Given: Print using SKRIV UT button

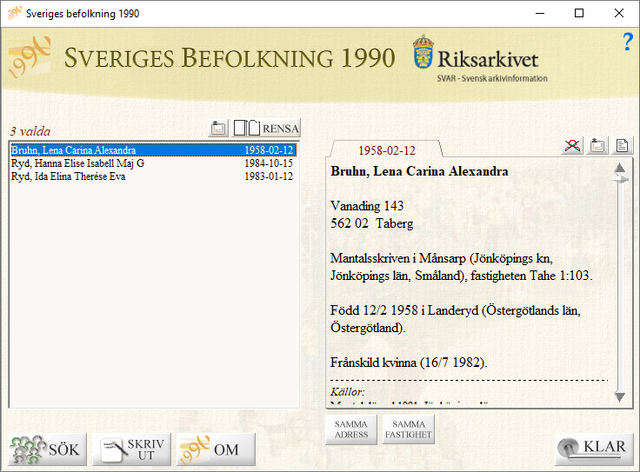Looking at the screenshot, I should pos(131,450).
